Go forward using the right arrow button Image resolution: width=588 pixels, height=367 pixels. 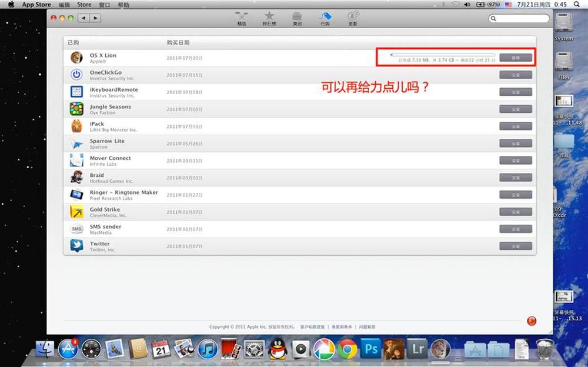pos(95,18)
